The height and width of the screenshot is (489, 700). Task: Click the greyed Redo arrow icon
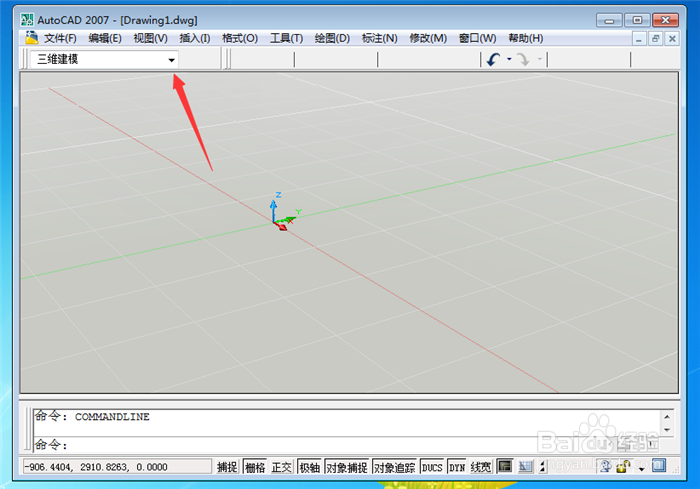[x=524, y=59]
